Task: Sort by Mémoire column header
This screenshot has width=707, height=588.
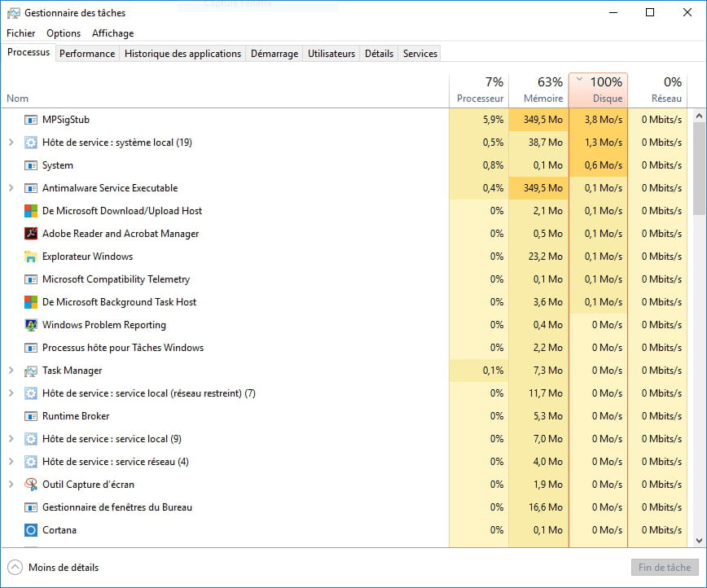Action: (539, 90)
